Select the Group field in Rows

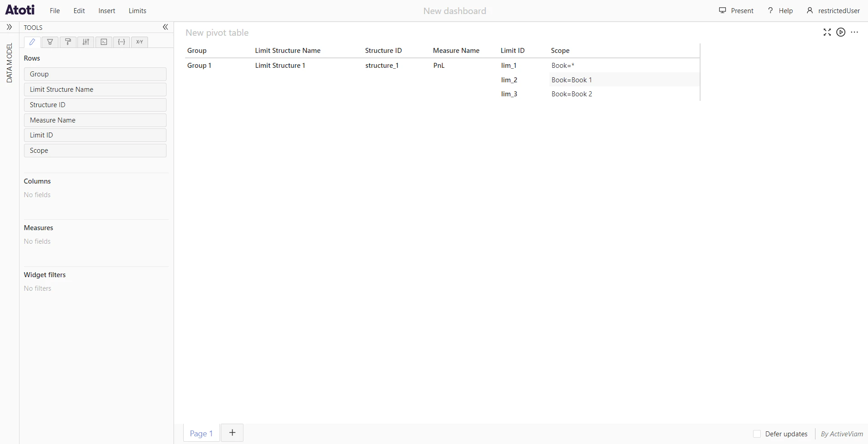95,74
